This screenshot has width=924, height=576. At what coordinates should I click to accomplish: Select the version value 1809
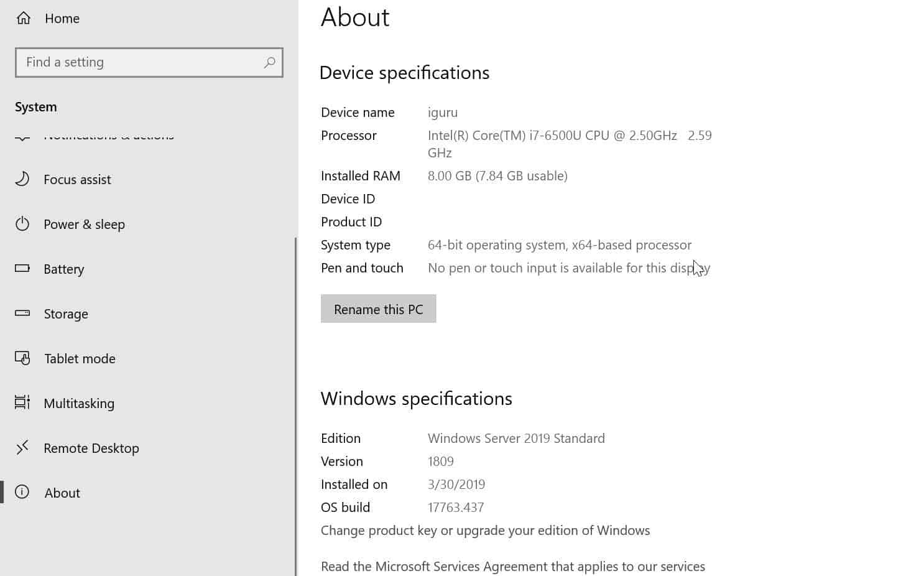441,462
